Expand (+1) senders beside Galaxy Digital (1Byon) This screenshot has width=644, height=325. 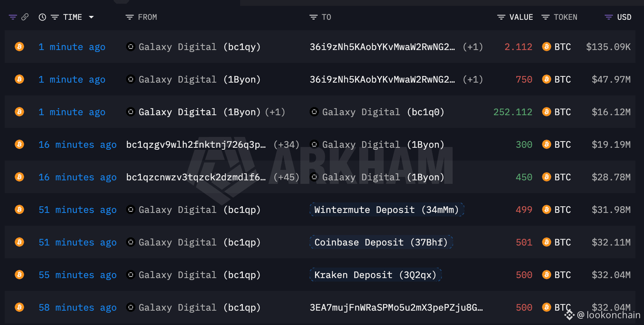(x=275, y=112)
